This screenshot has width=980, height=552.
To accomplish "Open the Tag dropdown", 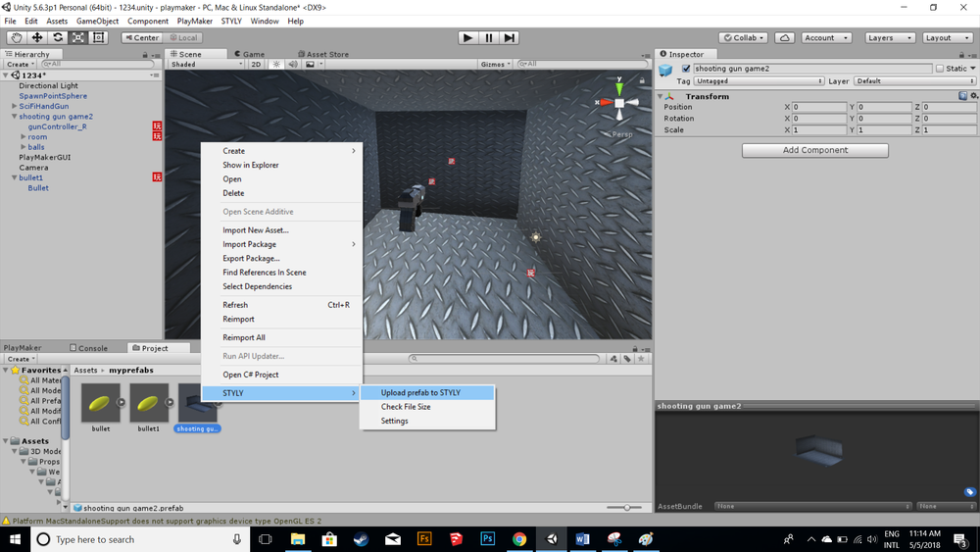I will pos(759,81).
